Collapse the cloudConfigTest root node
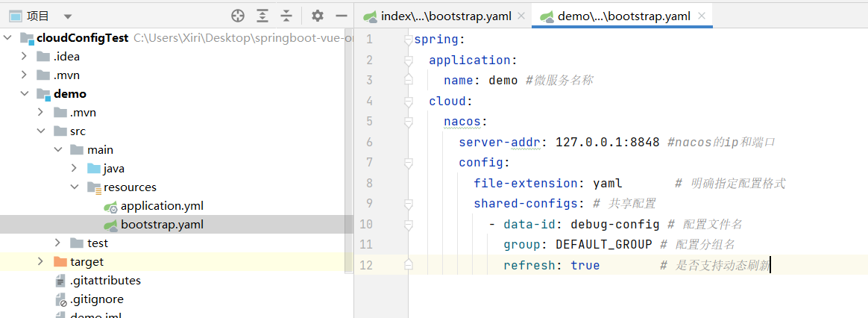 pyautogui.click(x=7, y=37)
